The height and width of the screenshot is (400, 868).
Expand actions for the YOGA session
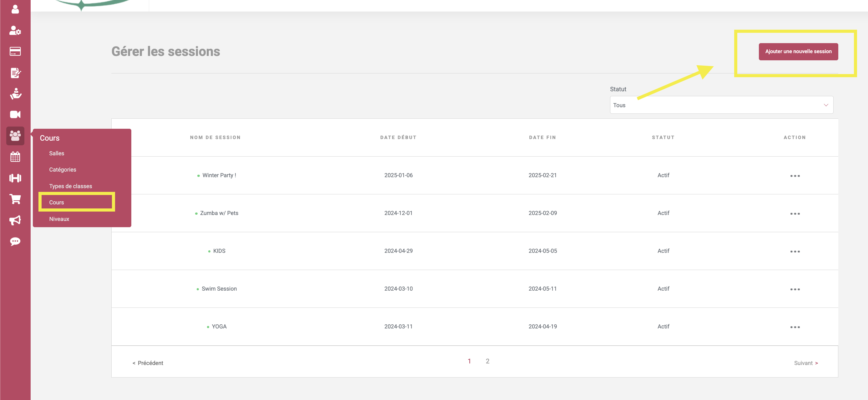click(795, 327)
